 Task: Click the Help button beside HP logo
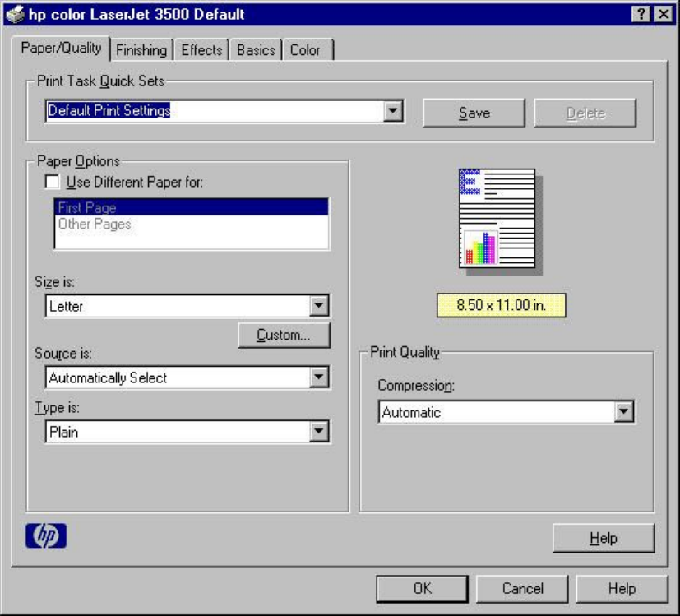[604, 538]
